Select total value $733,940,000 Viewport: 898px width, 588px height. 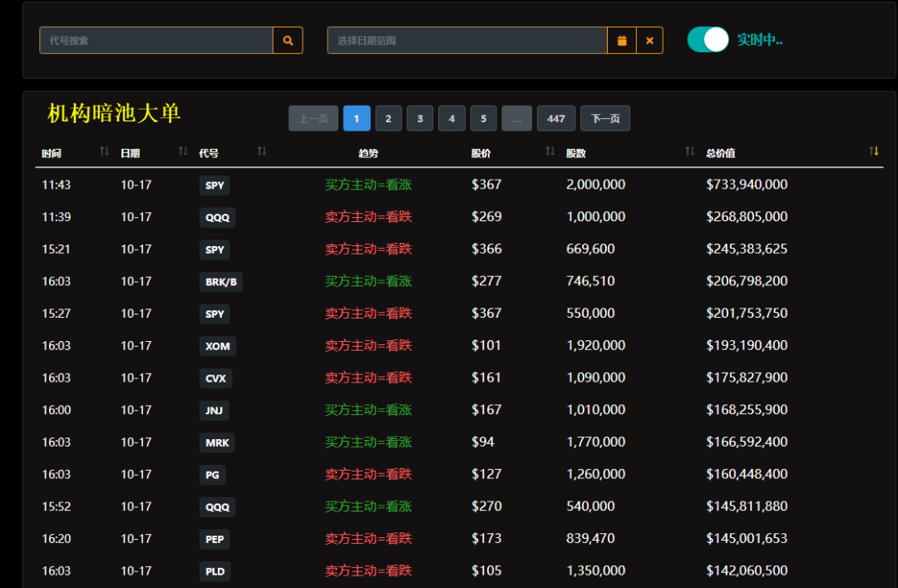tap(747, 185)
